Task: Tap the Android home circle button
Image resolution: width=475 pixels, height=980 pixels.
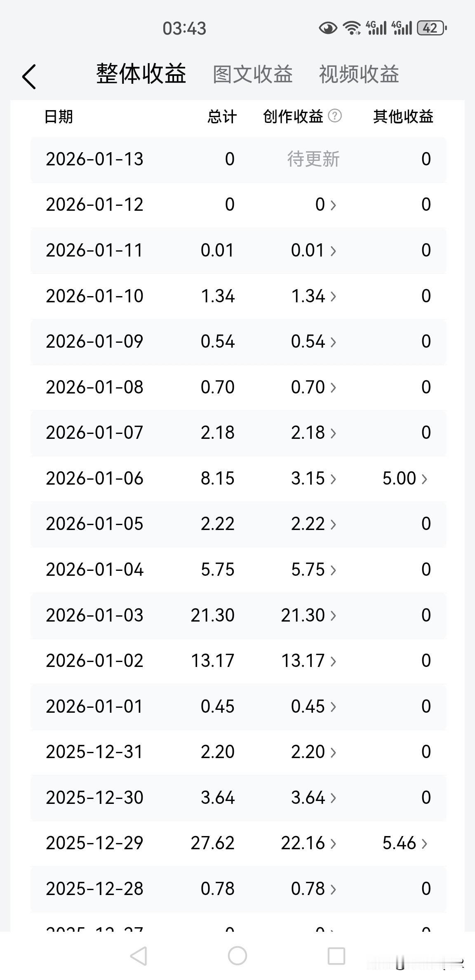Action: [237, 956]
